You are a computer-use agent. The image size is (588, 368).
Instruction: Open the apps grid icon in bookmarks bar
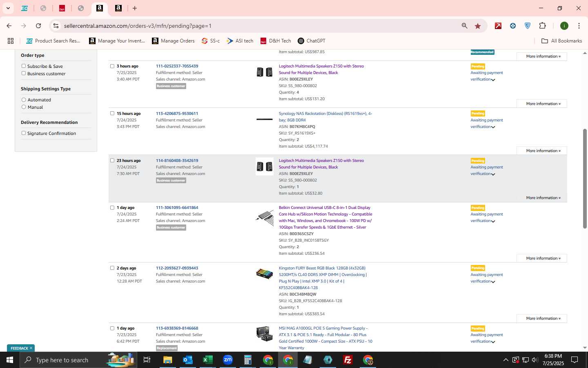(x=11, y=41)
